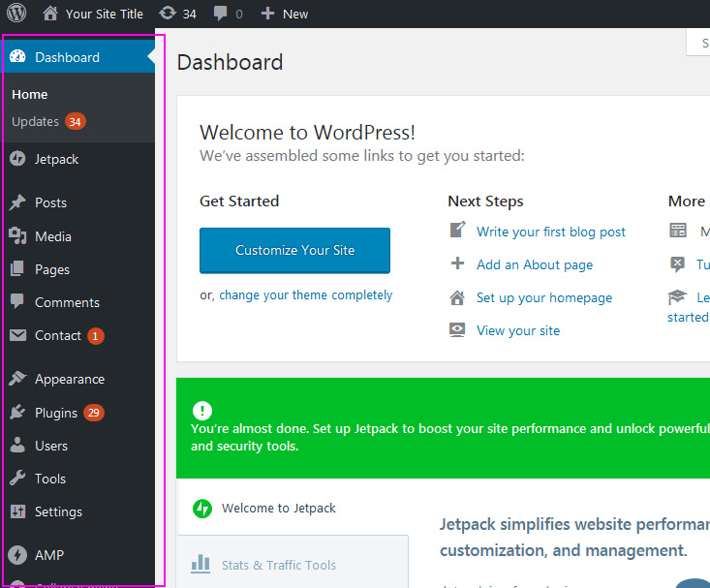
Task: Click the Pages icon in the sidebar
Action: 17,268
